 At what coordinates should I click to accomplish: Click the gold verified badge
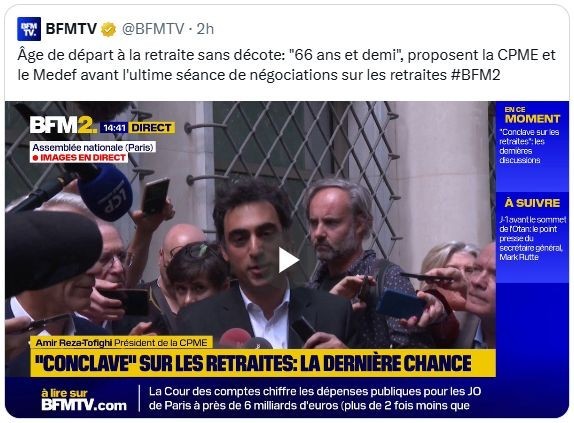[108, 29]
